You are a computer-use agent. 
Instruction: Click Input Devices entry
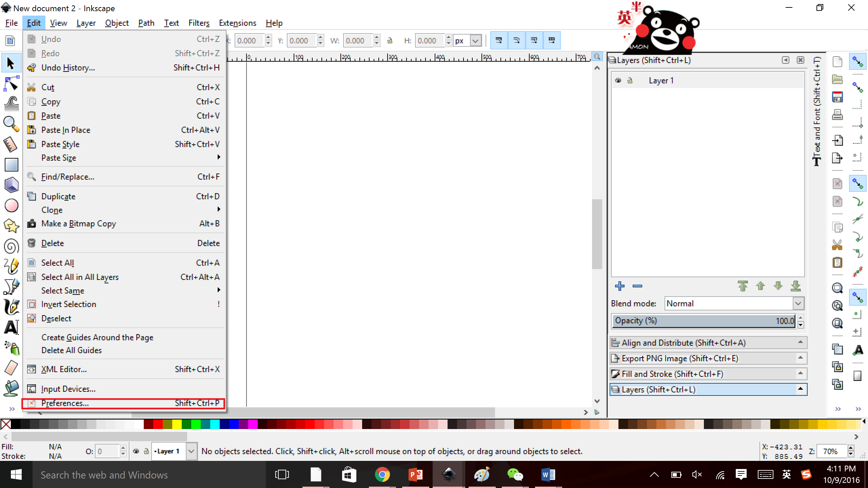[124, 389]
